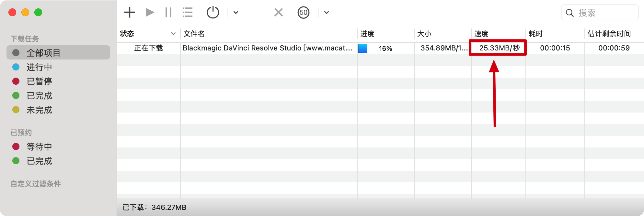Expand dropdown arrow beside power icon

pos(236,13)
